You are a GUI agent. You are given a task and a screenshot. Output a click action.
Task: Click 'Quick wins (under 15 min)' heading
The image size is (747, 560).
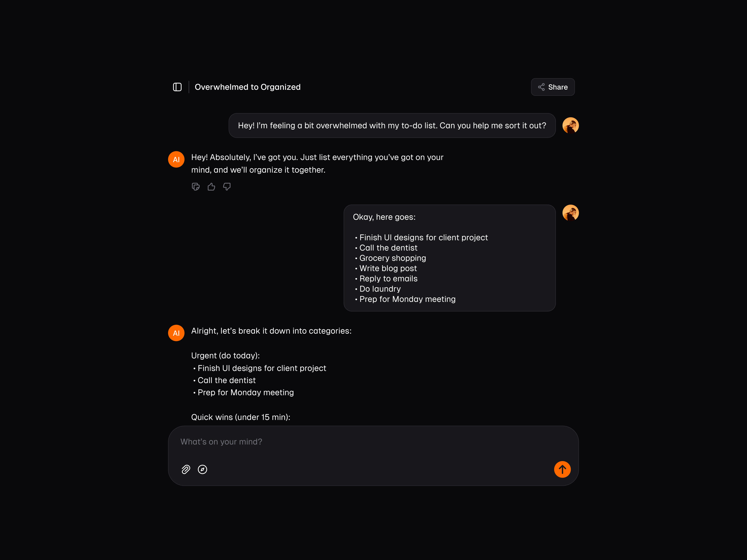(x=240, y=417)
